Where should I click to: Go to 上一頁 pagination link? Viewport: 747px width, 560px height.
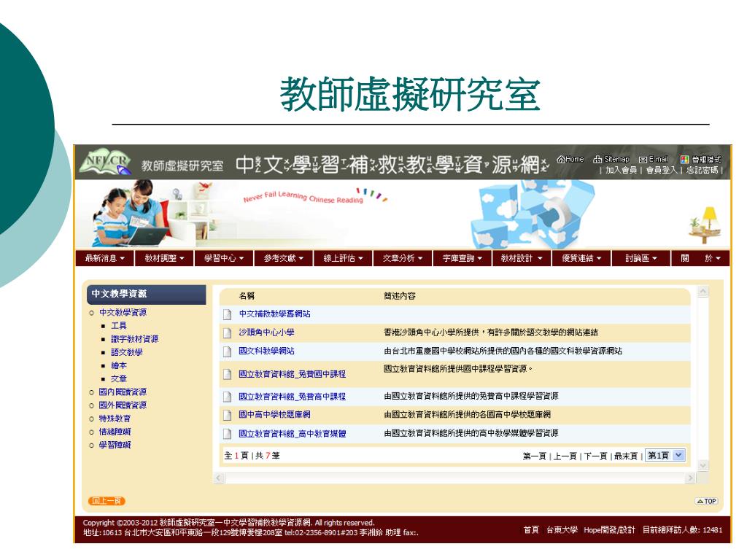565,456
